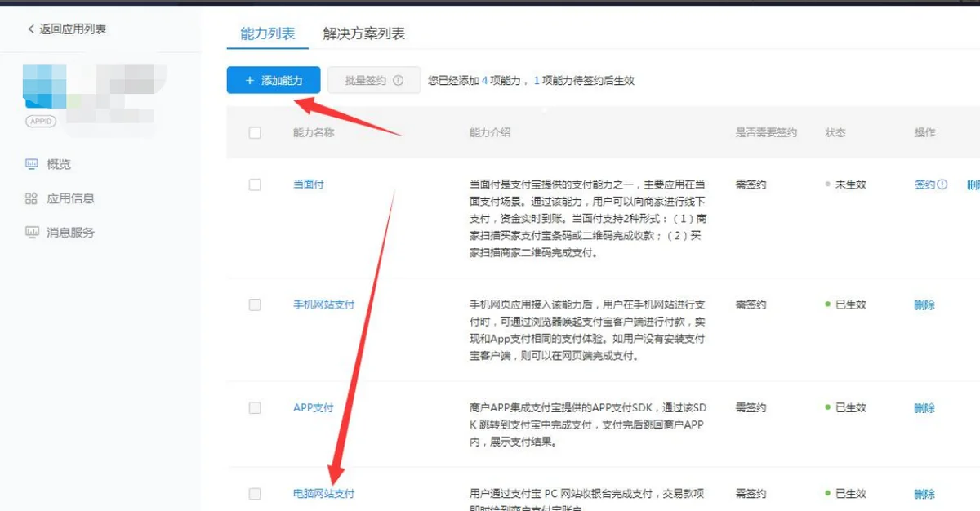Switch to the 能力列表 tab
The width and height of the screenshot is (980, 511).
click(268, 33)
